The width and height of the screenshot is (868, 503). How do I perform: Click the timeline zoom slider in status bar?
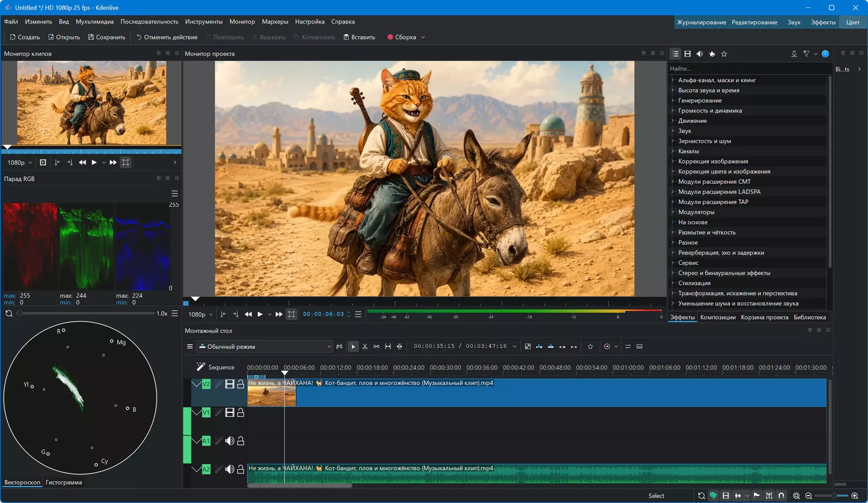click(831, 496)
